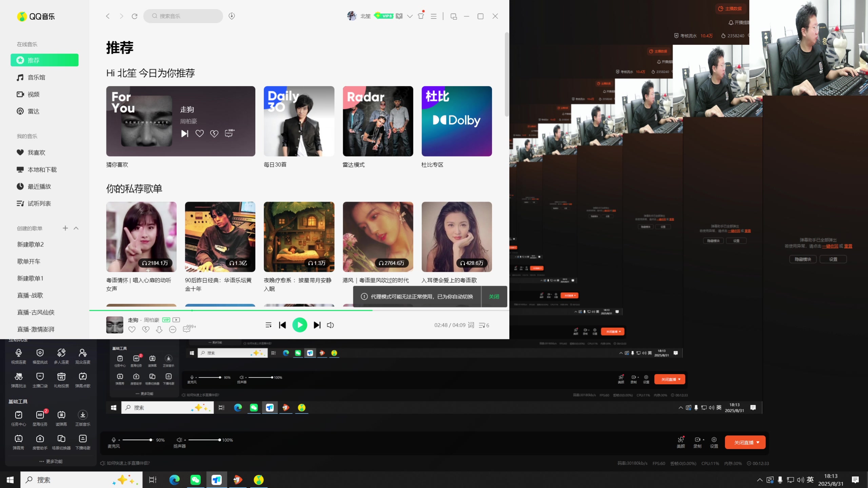Skip to next song in For You card
Screen dimensions: 868x488
pyautogui.click(x=184, y=134)
